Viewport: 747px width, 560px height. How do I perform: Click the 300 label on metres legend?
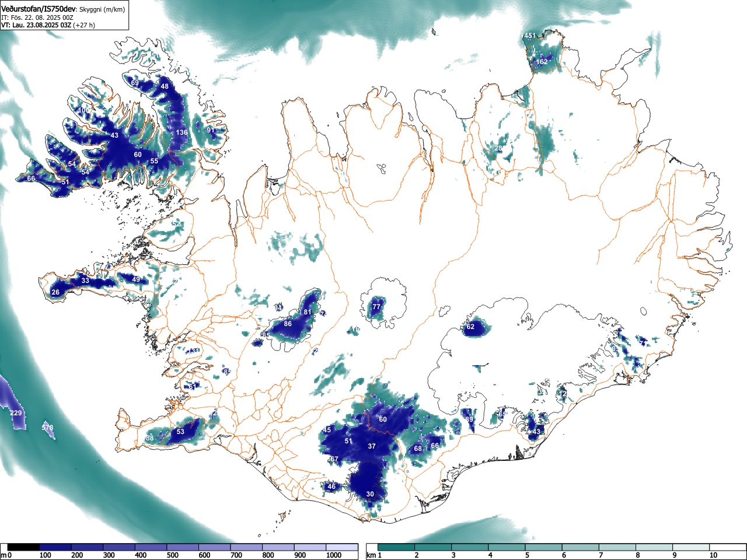(x=109, y=555)
